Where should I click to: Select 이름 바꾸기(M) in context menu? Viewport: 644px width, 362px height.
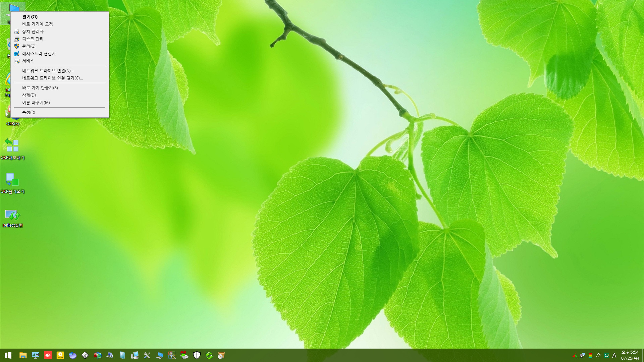pos(60,103)
